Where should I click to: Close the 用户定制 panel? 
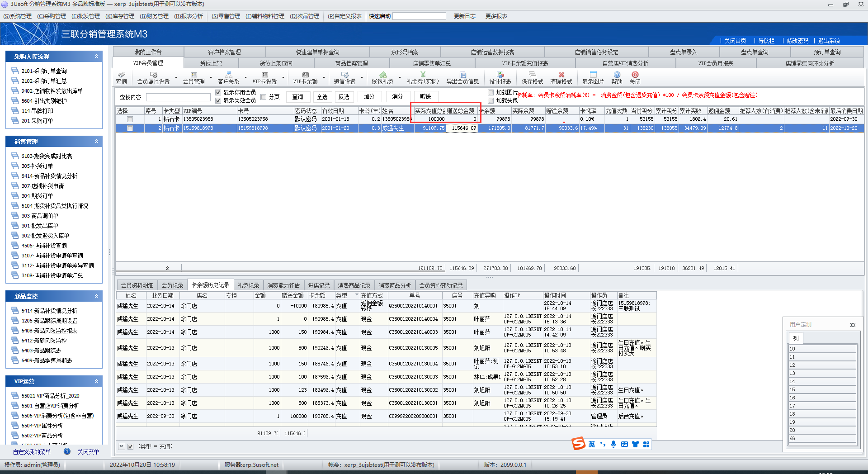click(x=853, y=325)
